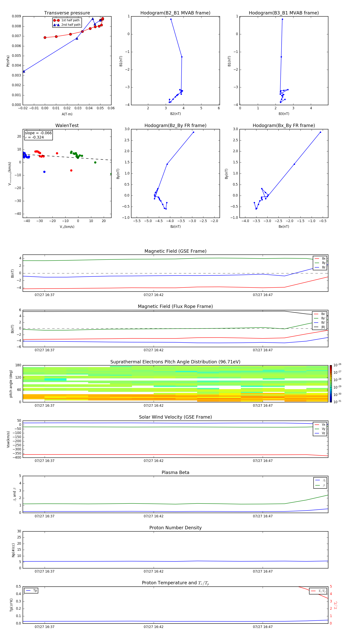
Task: Click the "Transverse pressure" plot title
Action: click(67, 13)
